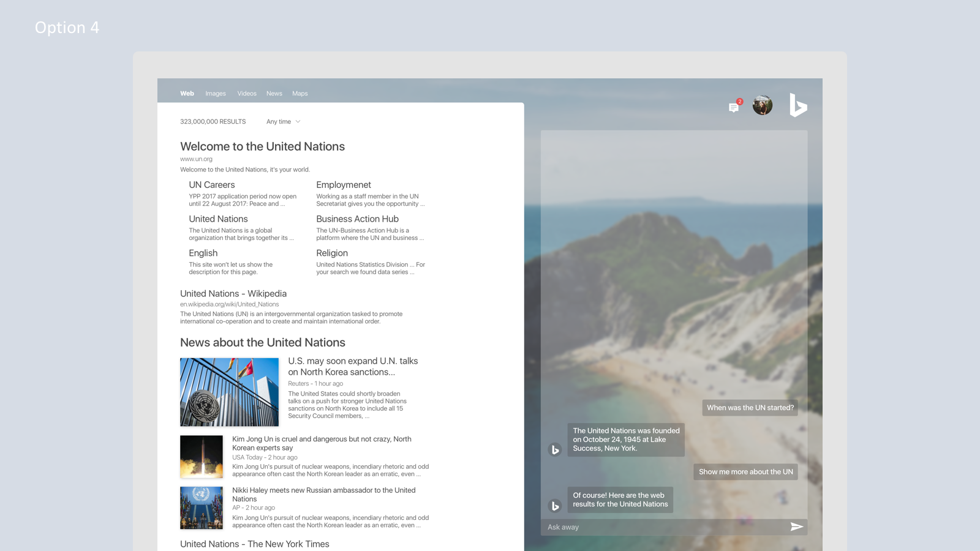Viewport: 980px width, 551px height.
Task: Switch to the News tab
Action: (274, 94)
